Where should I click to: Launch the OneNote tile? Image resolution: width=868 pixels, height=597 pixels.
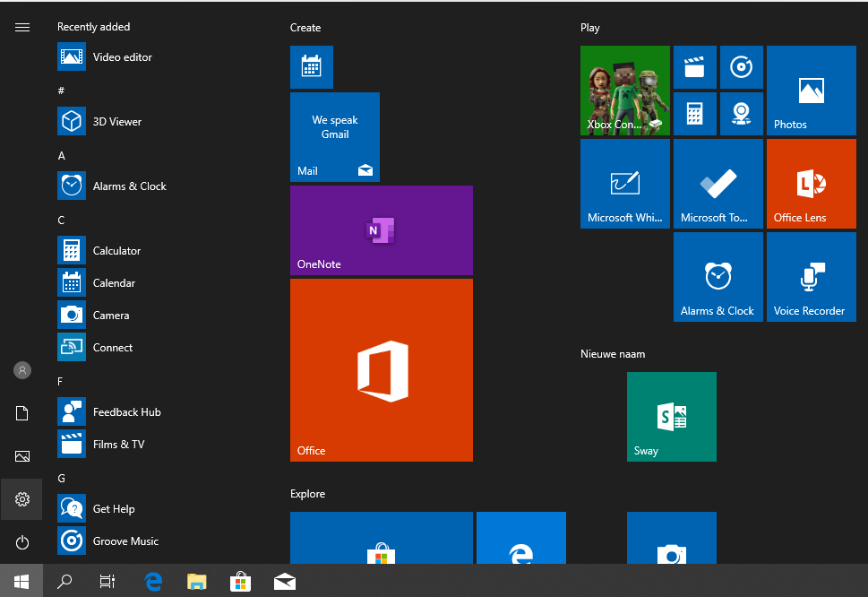(x=382, y=230)
